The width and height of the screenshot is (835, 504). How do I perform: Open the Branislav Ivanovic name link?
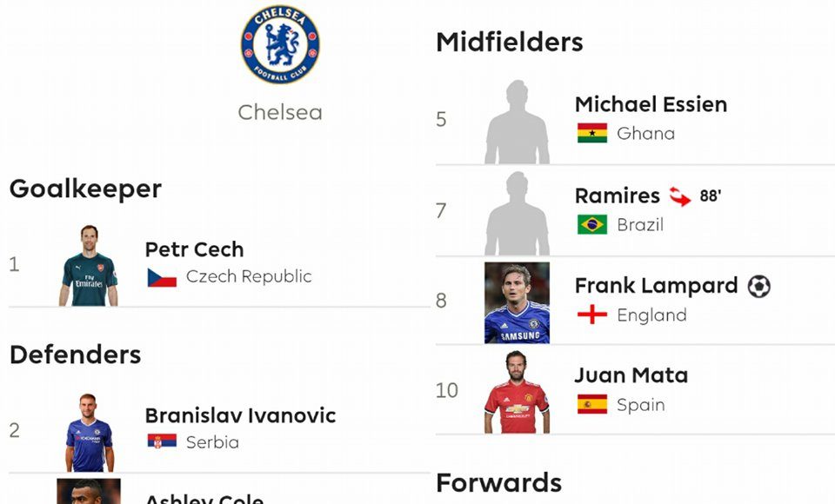click(x=240, y=415)
